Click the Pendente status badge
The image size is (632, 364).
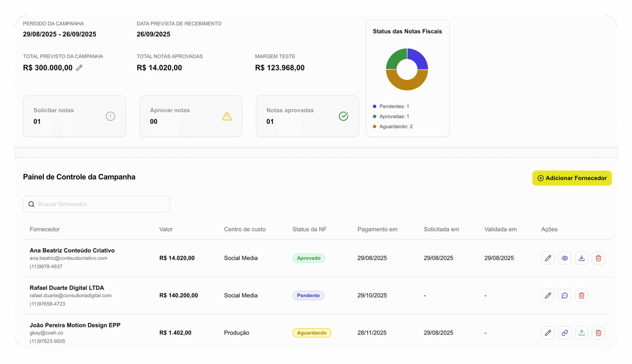click(308, 295)
